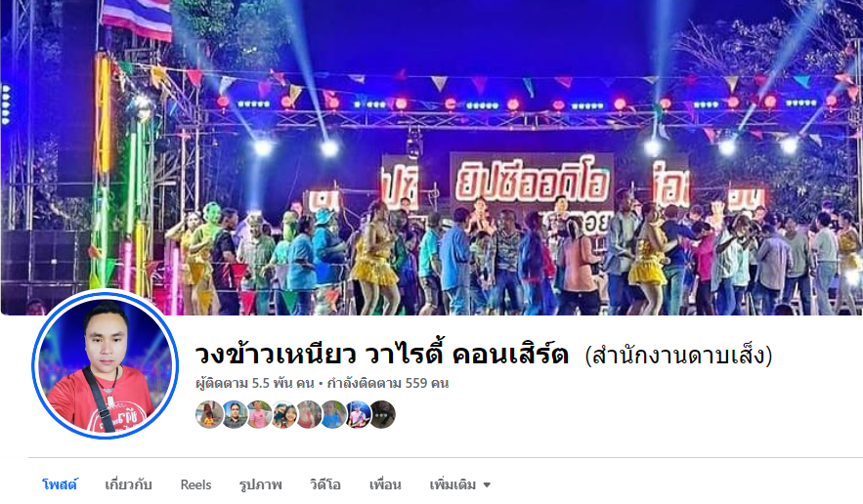Open friend avatar with person in blue shirt
Image resolution: width=863 pixels, height=504 pixels.
(333, 414)
